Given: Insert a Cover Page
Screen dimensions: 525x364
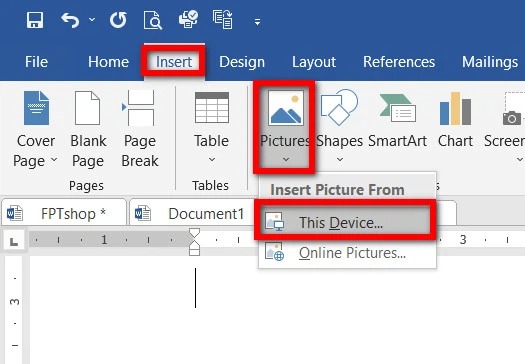Looking at the screenshot, I should pyautogui.click(x=35, y=129).
